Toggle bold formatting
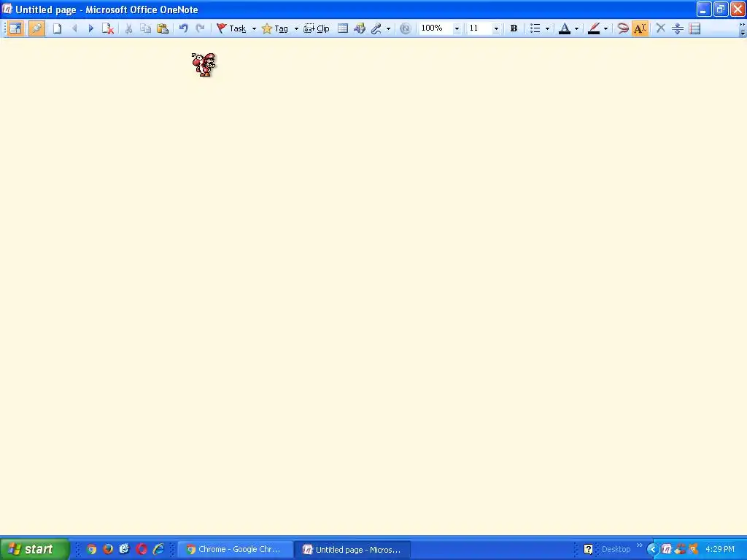Screen dimensions: 747x560 tap(514, 28)
